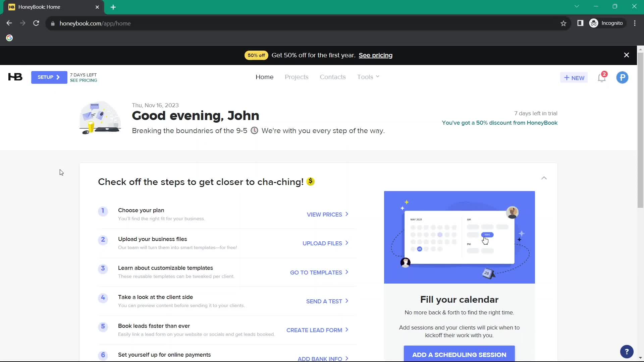Click ADD BANK INFO link
644x362 pixels.
point(323,359)
